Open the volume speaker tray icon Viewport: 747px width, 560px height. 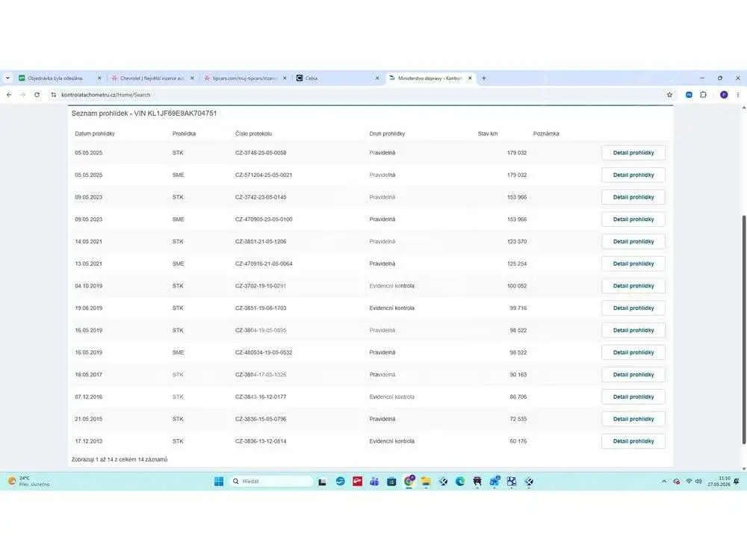click(x=698, y=482)
